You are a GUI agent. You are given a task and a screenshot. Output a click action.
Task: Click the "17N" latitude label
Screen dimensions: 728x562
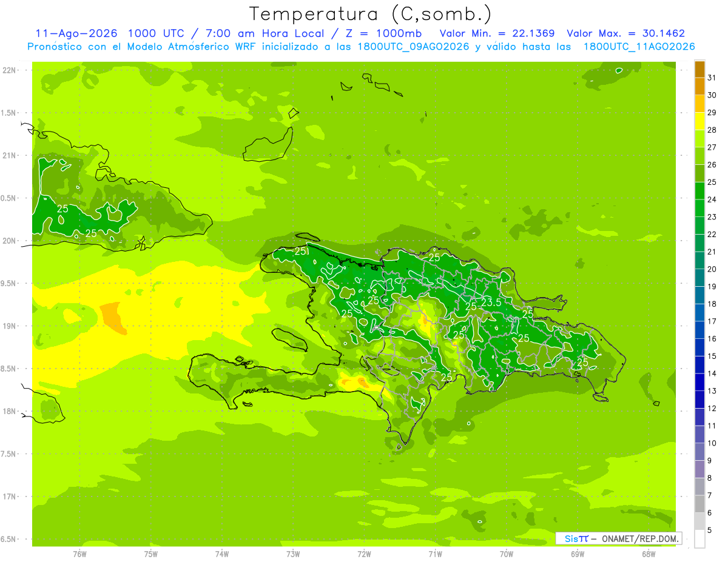click(9, 497)
